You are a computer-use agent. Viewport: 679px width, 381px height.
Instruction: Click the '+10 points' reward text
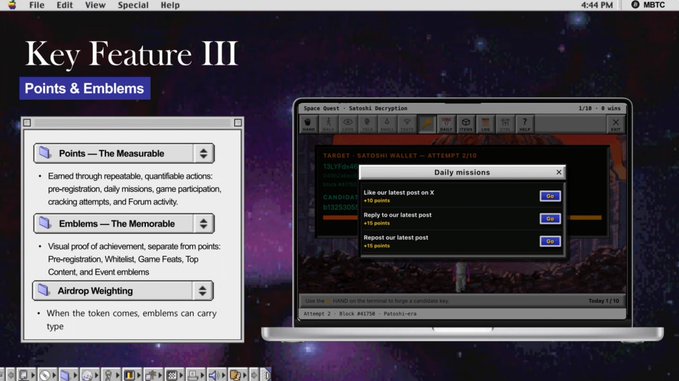click(377, 201)
